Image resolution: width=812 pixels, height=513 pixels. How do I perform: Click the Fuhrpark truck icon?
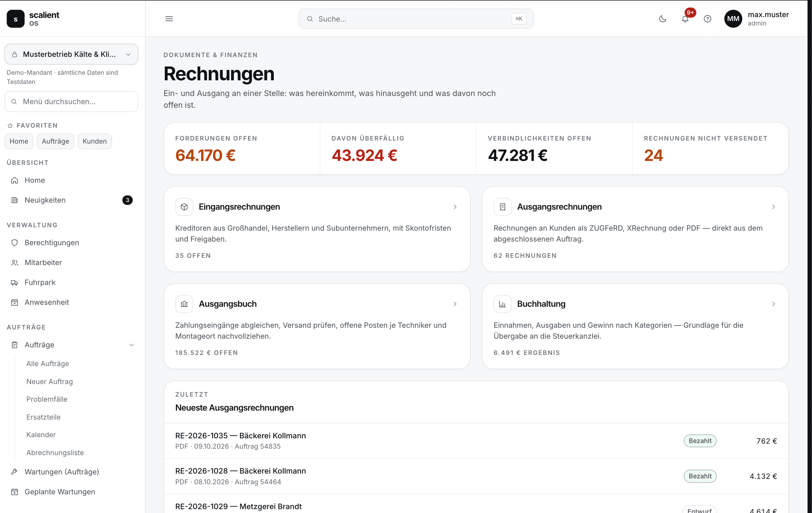point(15,282)
